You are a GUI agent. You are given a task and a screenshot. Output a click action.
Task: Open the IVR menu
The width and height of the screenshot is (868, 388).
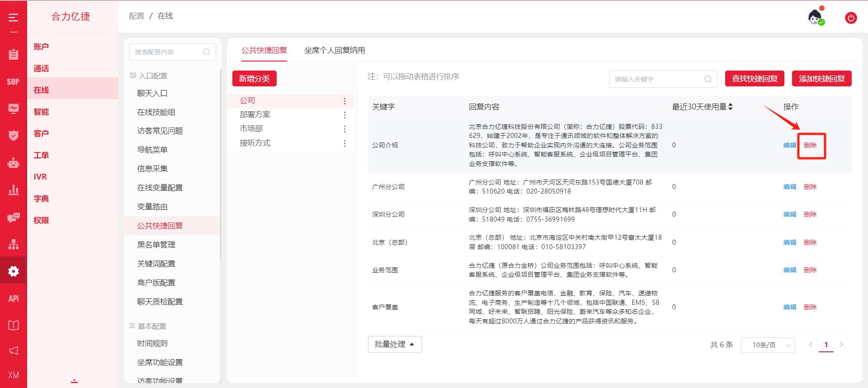(40, 177)
